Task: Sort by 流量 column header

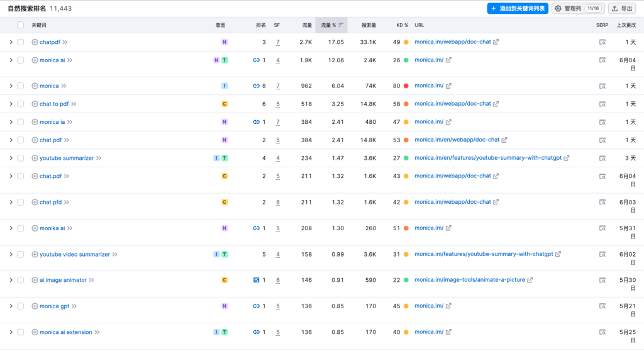Action: (x=307, y=25)
